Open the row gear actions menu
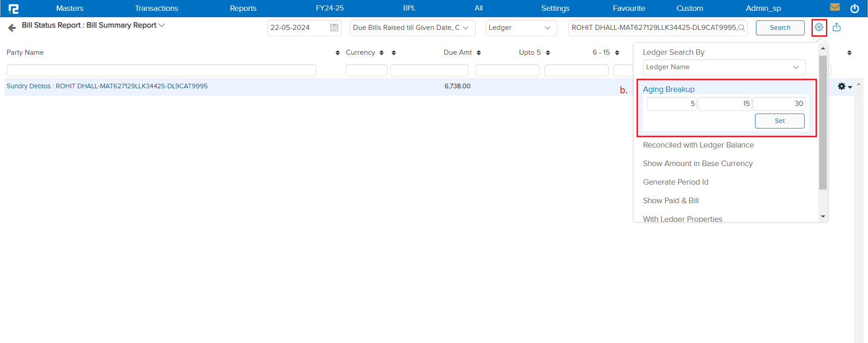Screen dimensions: 868x343 [x=844, y=86]
